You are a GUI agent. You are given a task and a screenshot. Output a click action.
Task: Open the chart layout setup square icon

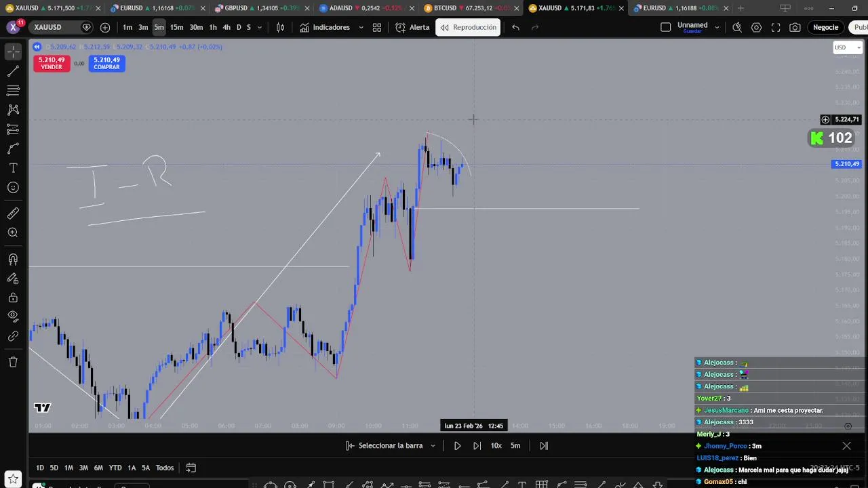pos(665,27)
